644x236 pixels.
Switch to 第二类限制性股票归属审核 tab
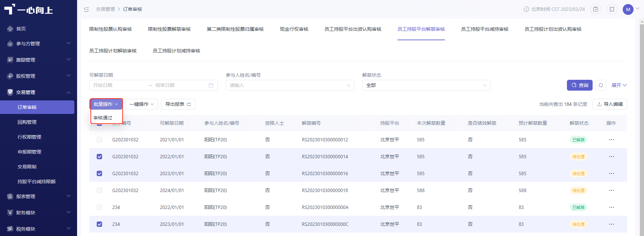tap(235, 29)
